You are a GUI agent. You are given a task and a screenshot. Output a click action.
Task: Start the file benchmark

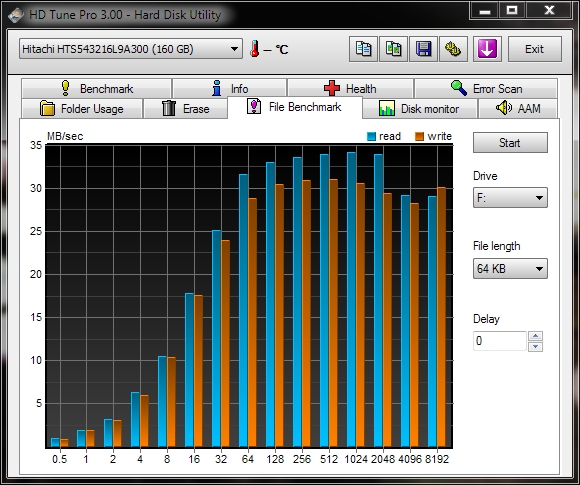coord(510,143)
